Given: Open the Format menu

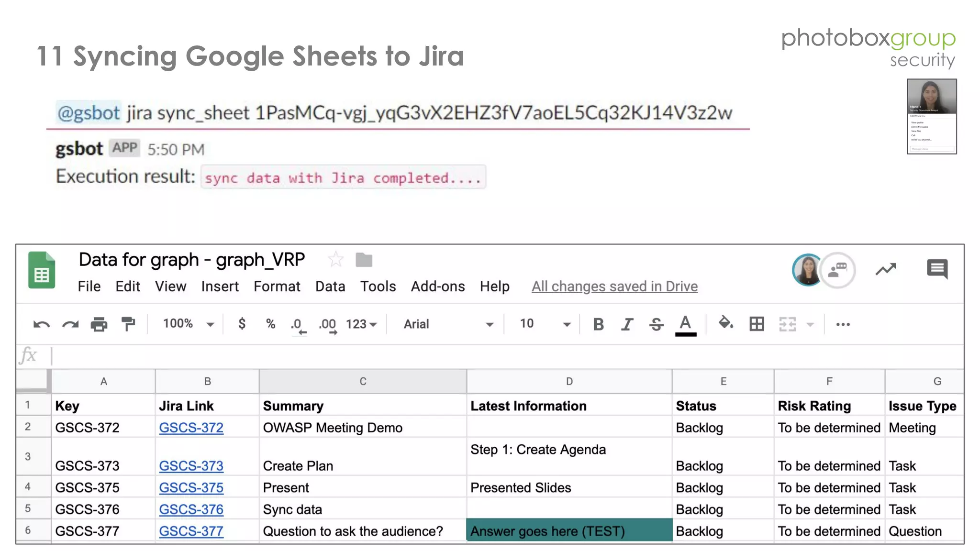Looking at the screenshot, I should tap(277, 286).
